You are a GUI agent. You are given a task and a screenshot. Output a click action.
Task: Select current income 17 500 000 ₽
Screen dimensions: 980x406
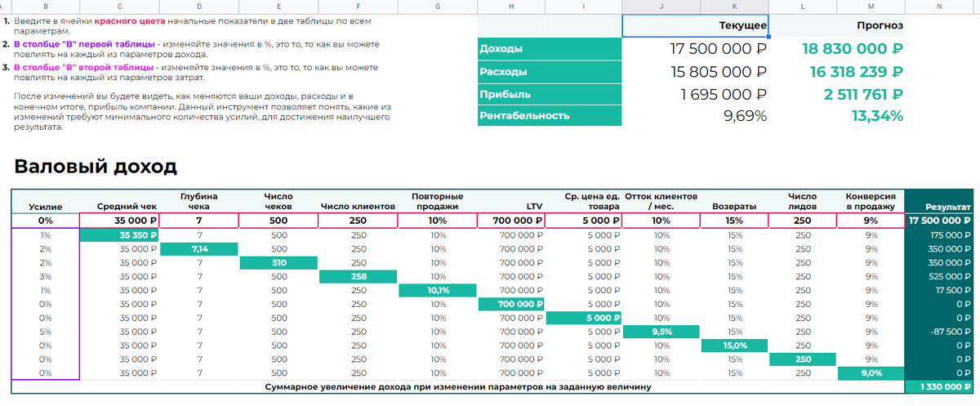click(x=696, y=48)
